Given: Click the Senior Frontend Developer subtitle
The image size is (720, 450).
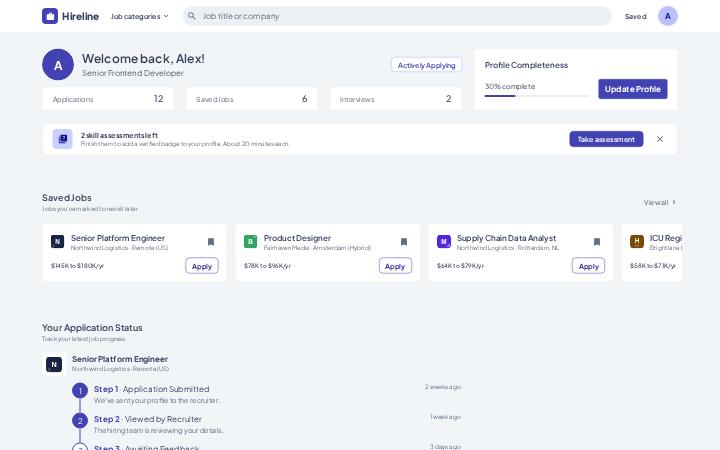Looking at the screenshot, I should [x=133, y=73].
